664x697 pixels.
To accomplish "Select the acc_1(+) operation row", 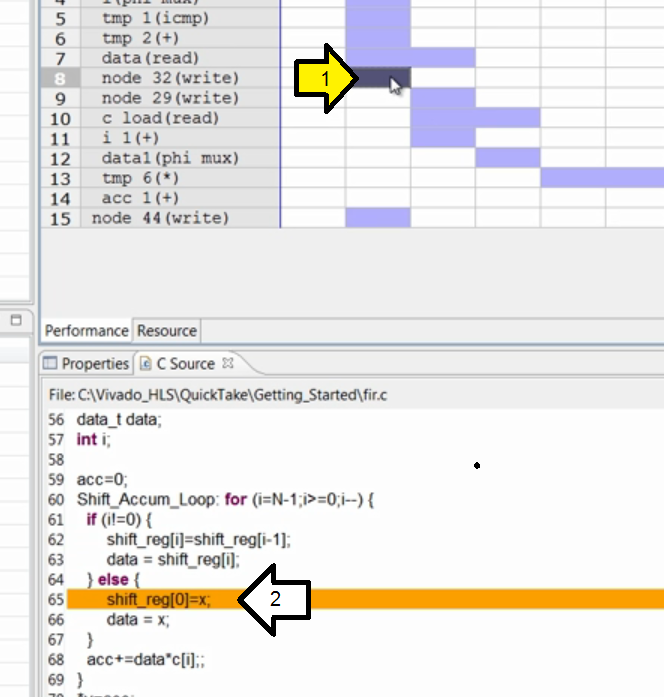I will pyautogui.click(x=140, y=198).
